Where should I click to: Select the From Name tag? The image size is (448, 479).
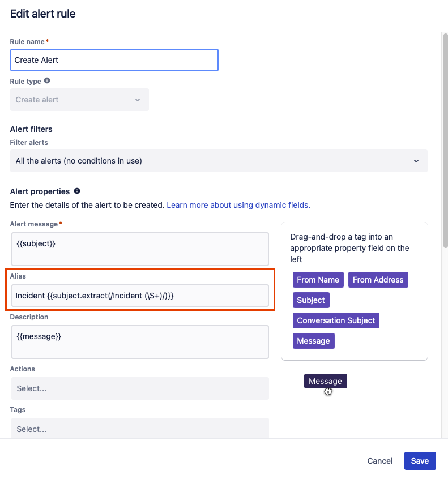pos(318,279)
